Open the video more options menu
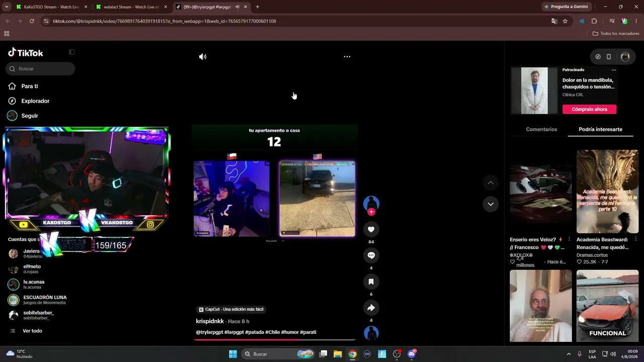Screen dimensions: 644x362 [347, 57]
